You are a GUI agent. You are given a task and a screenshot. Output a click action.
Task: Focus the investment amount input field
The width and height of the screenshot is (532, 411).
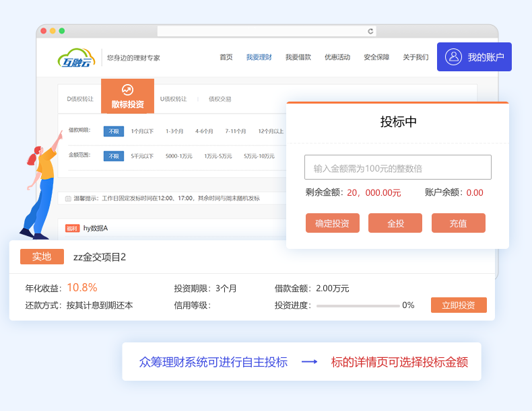[397, 167]
